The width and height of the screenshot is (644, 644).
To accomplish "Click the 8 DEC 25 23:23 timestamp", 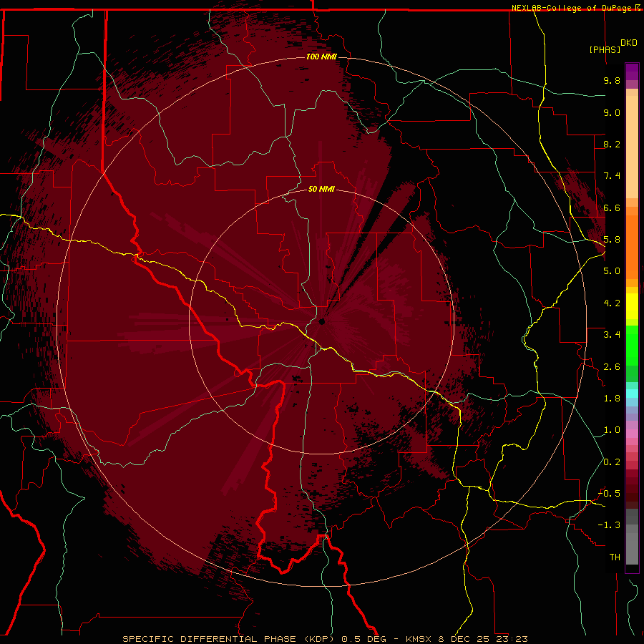I will 484,639.
